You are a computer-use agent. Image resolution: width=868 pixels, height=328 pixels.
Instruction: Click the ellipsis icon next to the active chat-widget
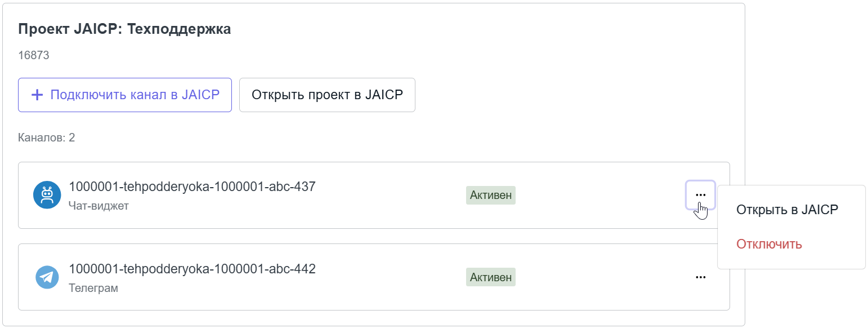(700, 194)
